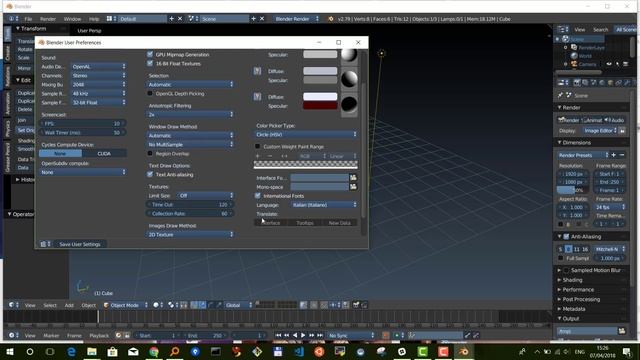Enable Custom Weight Paint Range
This screenshot has width=640, height=360.
coord(258,146)
